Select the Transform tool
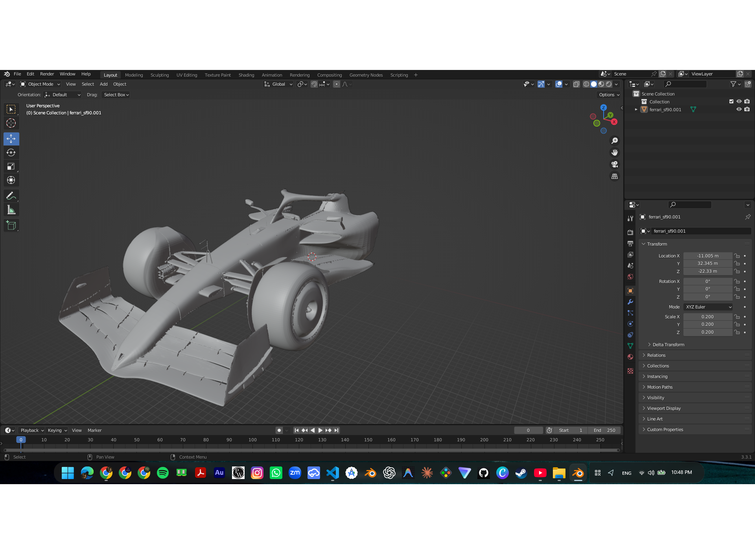755x560 pixels. 11,180
